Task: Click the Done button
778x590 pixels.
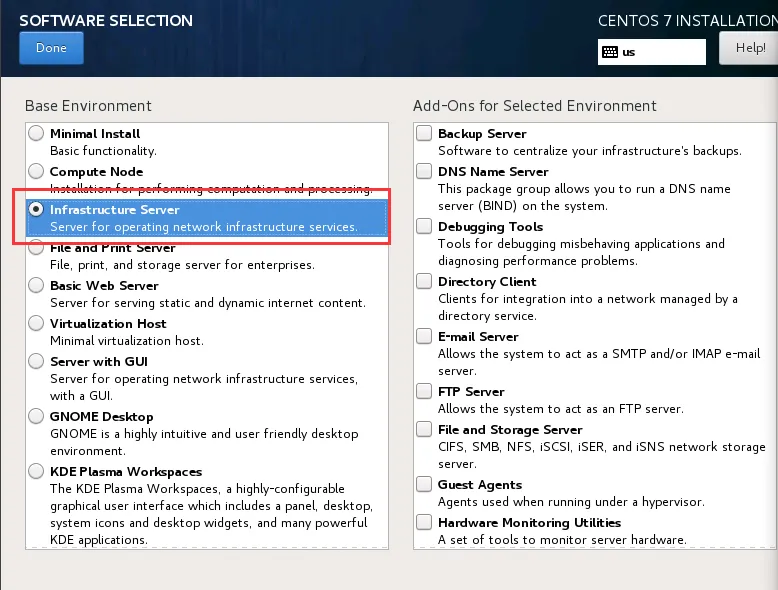Action: pyautogui.click(x=51, y=48)
